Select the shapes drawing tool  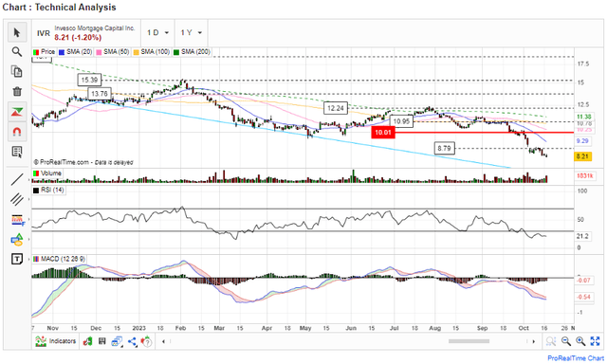coord(17,240)
